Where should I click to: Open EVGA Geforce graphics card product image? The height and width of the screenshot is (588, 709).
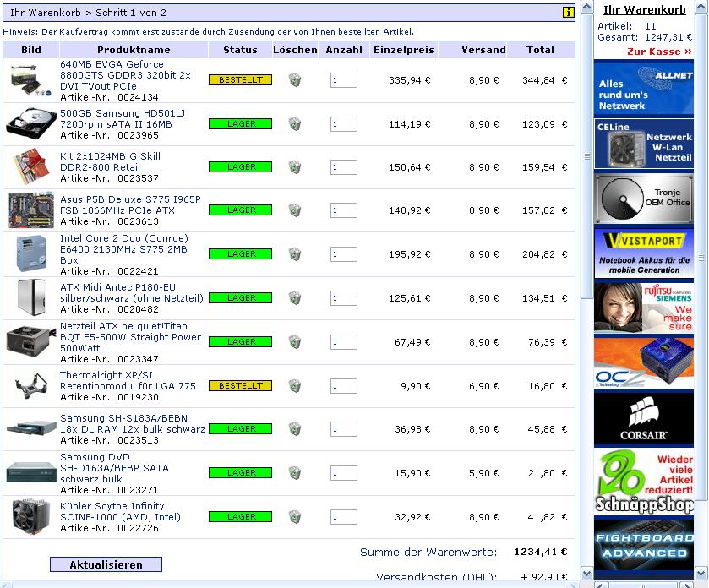[30, 80]
